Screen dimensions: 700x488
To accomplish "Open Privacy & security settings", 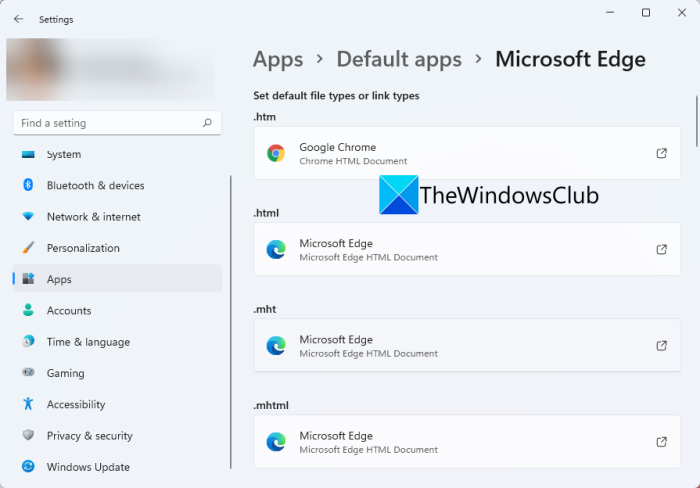I will [90, 435].
